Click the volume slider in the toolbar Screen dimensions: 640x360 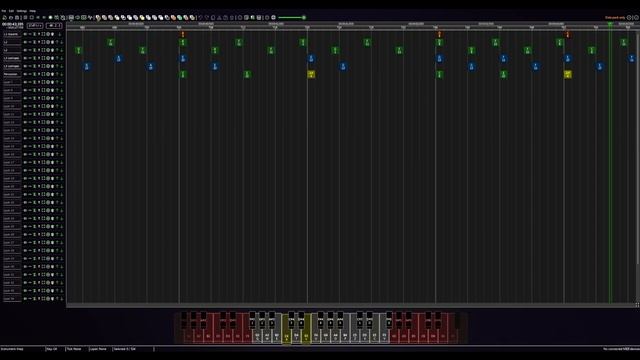point(291,18)
